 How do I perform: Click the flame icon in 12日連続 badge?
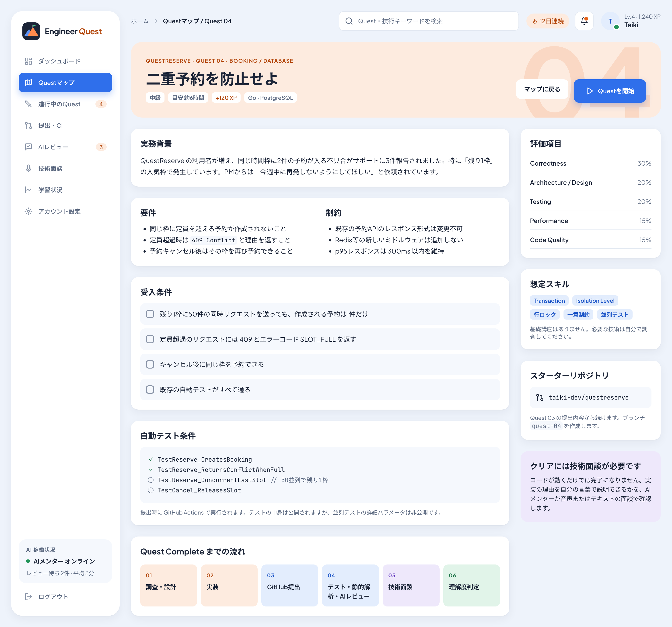click(x=535, y=21)
